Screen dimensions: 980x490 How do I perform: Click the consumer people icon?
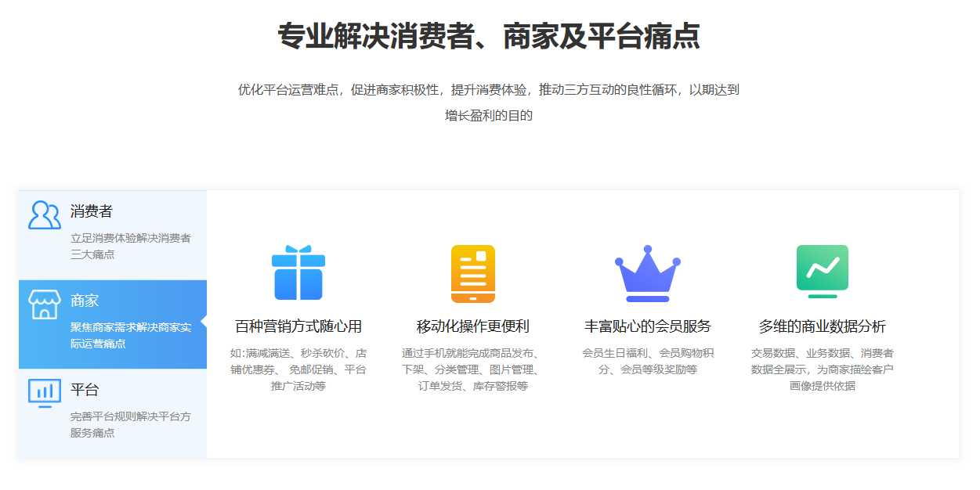[x=45, y=214]
